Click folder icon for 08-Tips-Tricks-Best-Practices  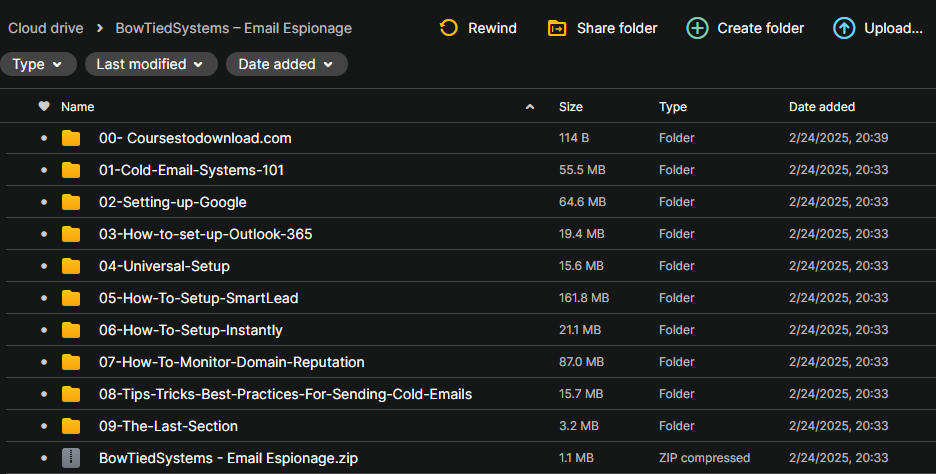pos(71,394)
